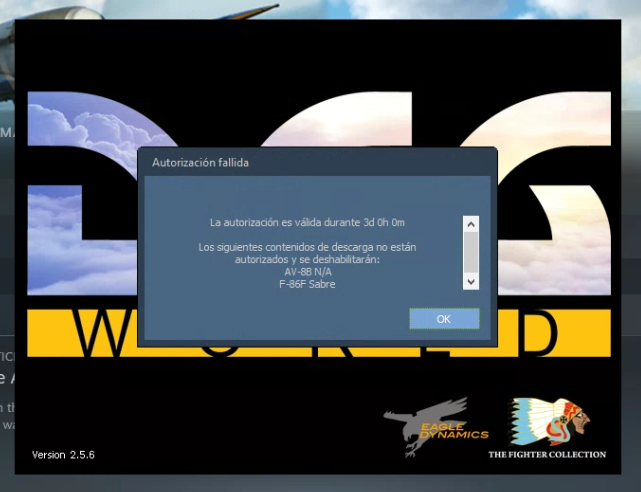Click the 'Version 2.5.6' text
The height and width of the screenshot is (492, 641).
coord(63,455)
